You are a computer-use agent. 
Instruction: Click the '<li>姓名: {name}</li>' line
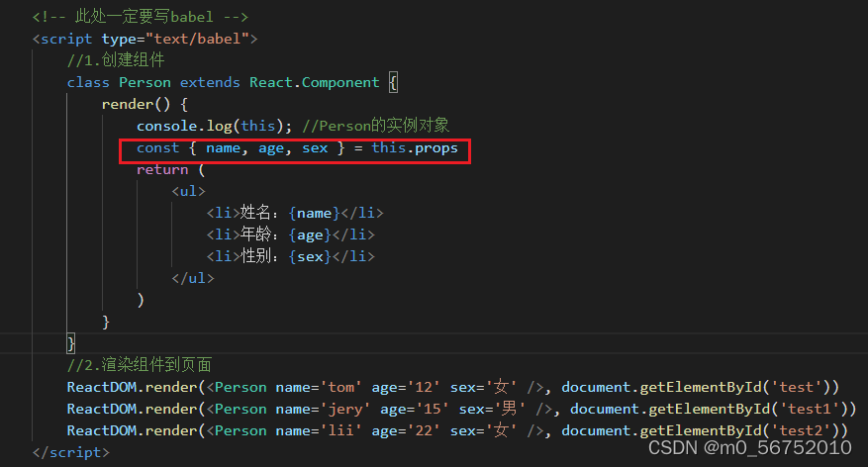pyautogui.click(x=295, y=213)
